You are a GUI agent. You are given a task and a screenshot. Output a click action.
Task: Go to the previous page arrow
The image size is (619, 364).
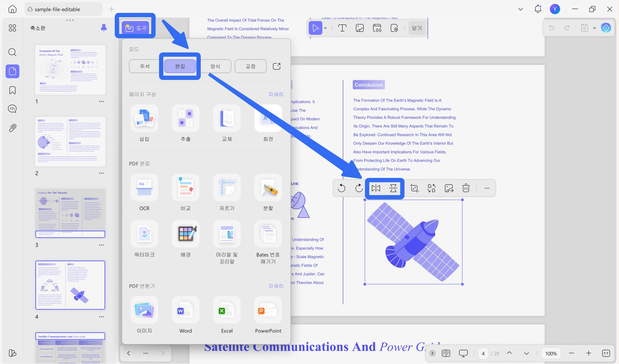click(x=509, y=353)
